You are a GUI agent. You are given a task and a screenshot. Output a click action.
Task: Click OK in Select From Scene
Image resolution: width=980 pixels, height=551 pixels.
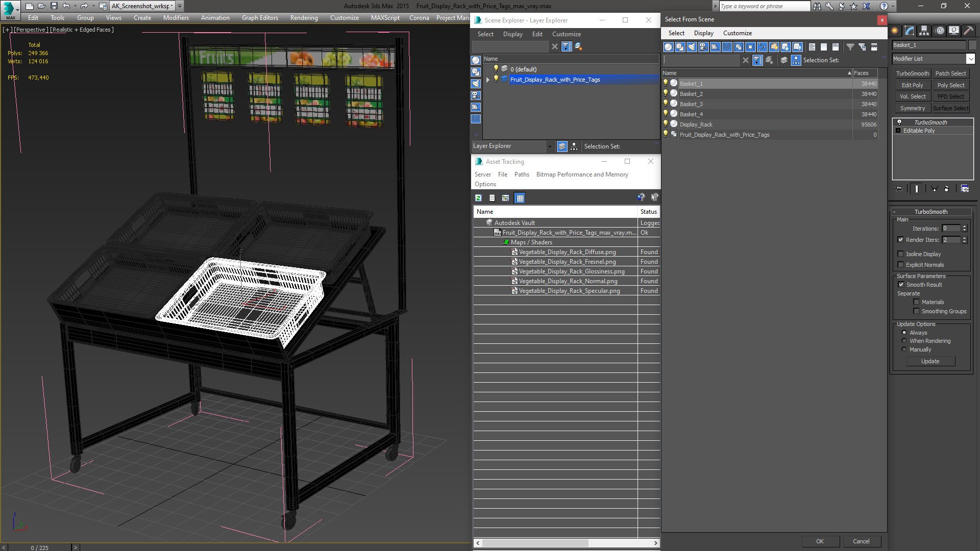click(x=820, y=541)
